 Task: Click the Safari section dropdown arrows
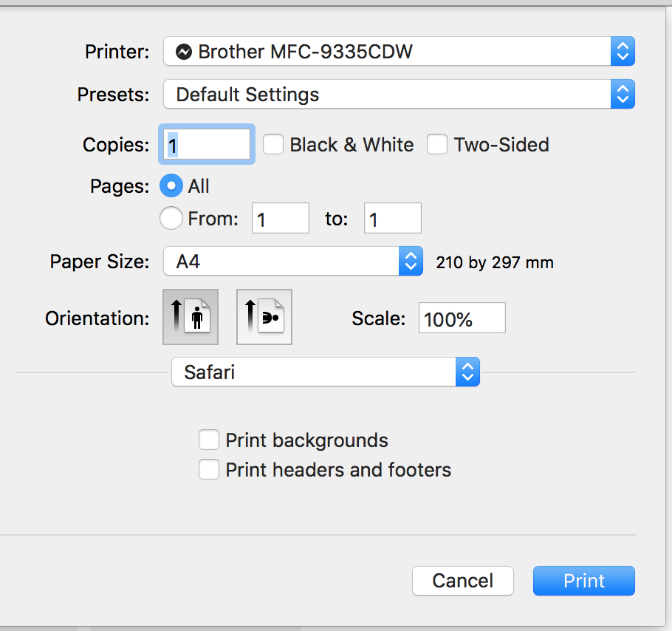point(467,372)
